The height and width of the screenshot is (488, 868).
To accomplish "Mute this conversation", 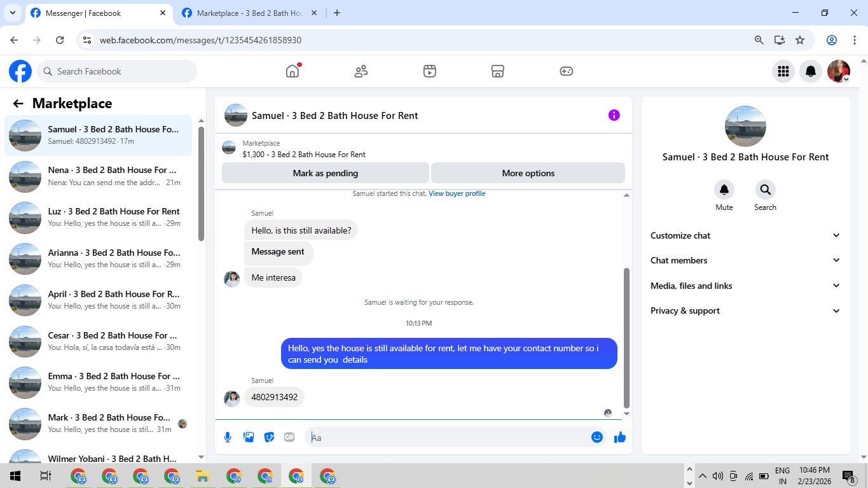I will 724,190.
